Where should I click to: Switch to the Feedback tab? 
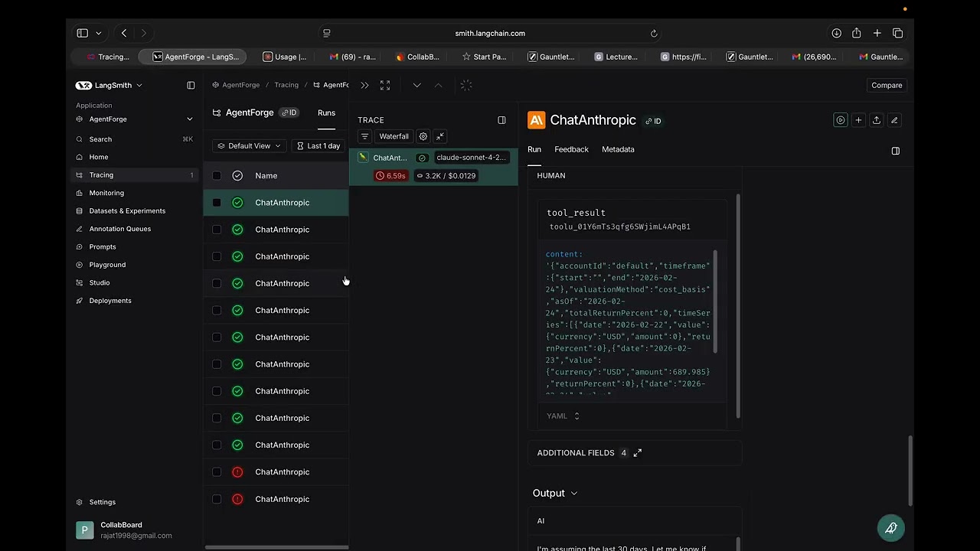click(571, 150)
